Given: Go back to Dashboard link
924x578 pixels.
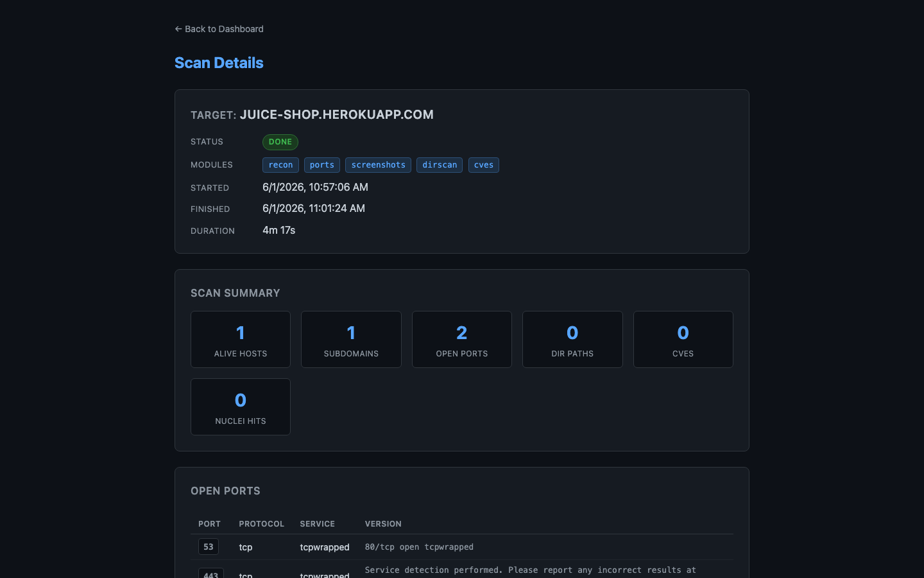Looking at the screenshot, I should [x=219, y=29].
